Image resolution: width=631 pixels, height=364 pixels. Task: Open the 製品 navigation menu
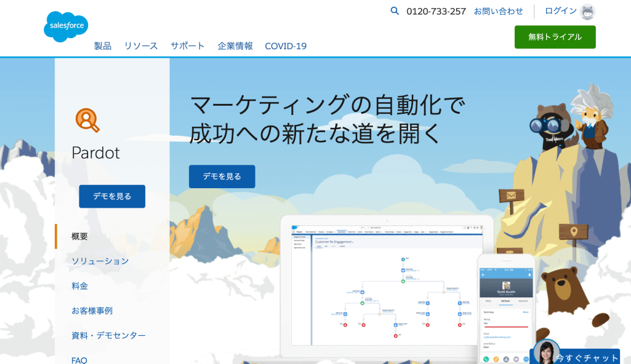pos(103,46)
